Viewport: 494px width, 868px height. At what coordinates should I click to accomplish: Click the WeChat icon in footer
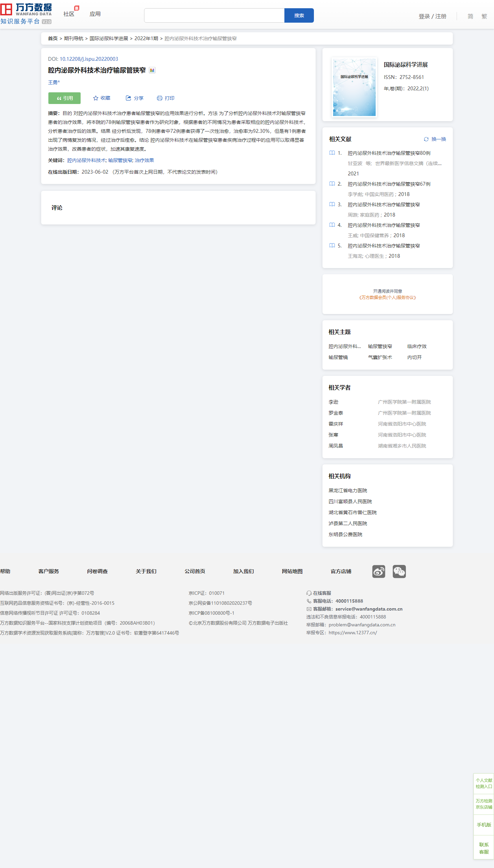(399, 571)
